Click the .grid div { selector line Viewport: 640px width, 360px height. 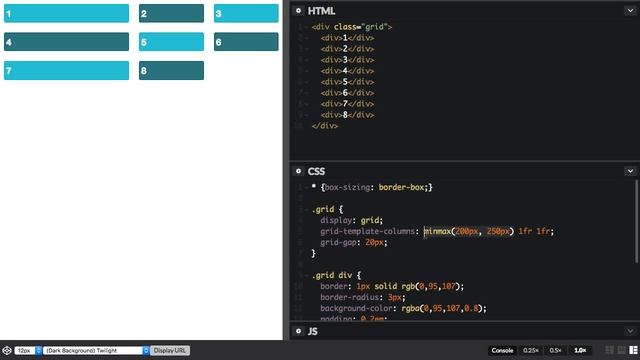pos(336,276)
